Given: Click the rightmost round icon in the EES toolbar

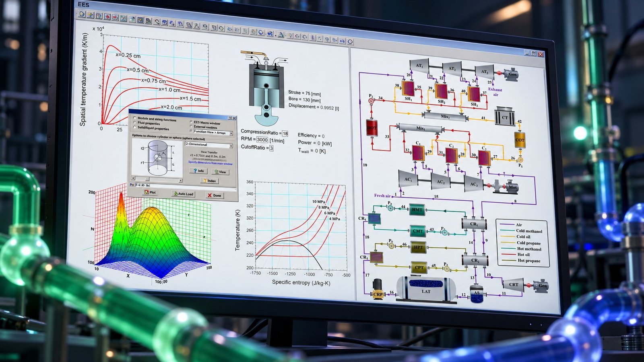Looking at the screenshot, I should [350, 41].
